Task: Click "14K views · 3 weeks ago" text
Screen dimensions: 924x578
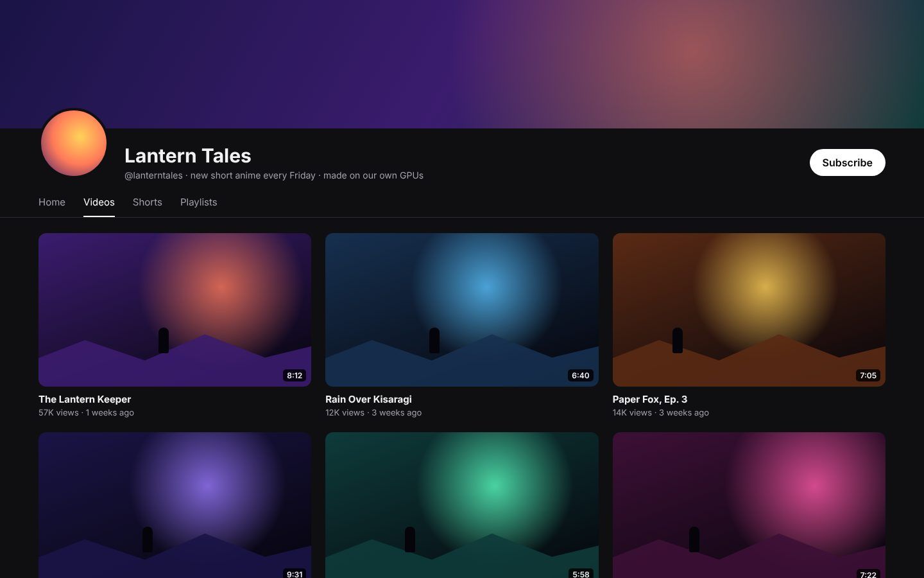Action: [x=661, y=413]
